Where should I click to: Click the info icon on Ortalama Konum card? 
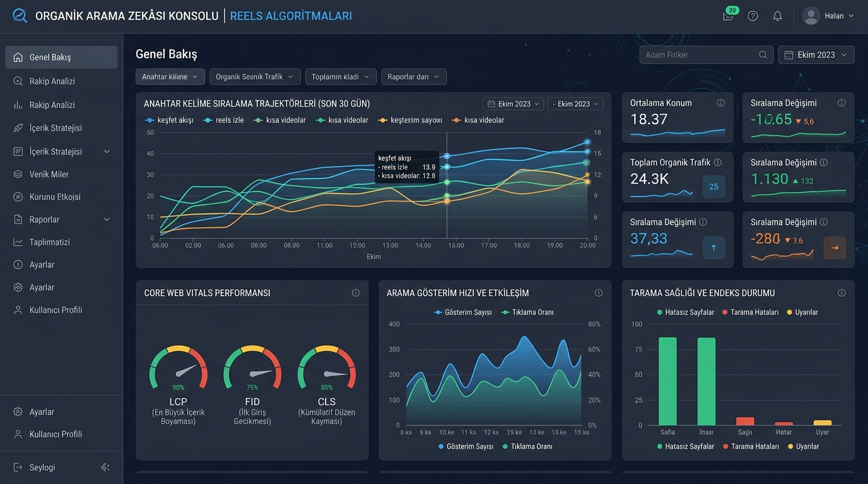pyautogui.click(x=720, y=103)
